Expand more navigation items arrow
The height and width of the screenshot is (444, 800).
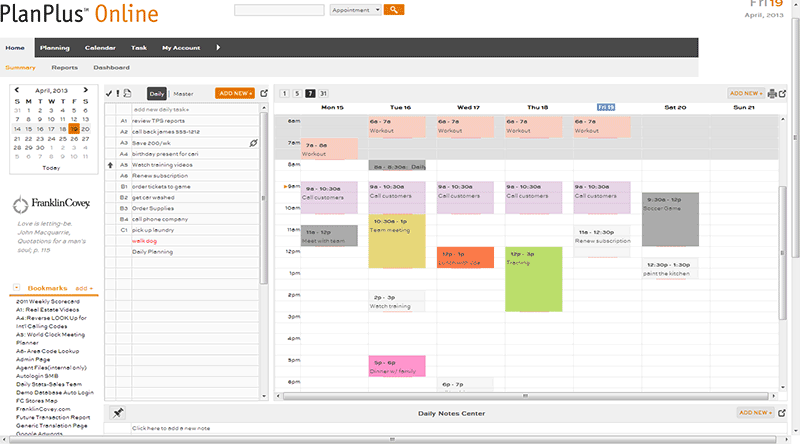[218, 47]
